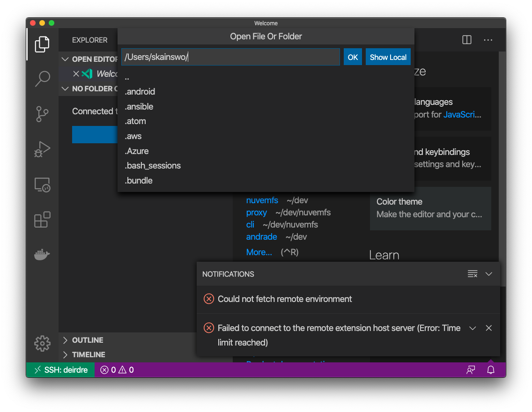Open the Color theme card
Screen dimensions: 532x412
tap(430, 208)
